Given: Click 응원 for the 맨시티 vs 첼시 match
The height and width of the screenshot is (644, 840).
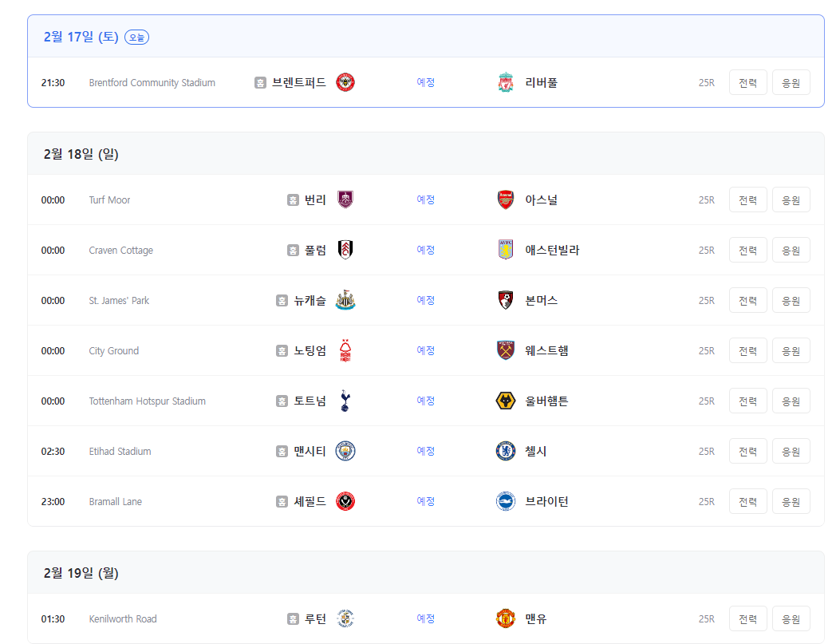Looking at the screenshot, I should (791, 451).
